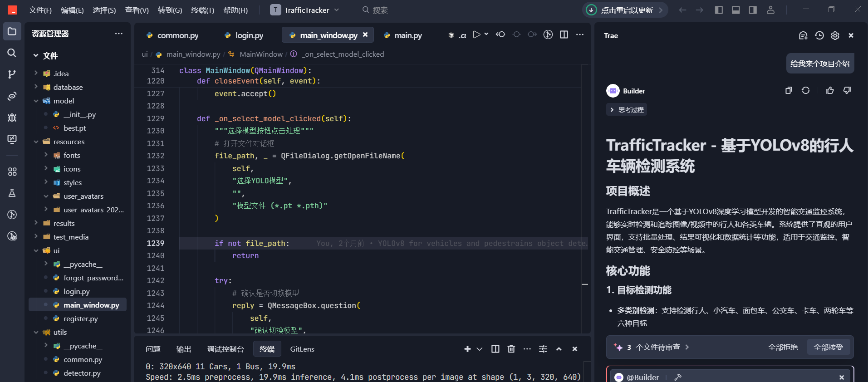Viewport: 868px width, 382px height.
Task: Split the editor to the right
Action: pyautogui.click(x=564, y=34)
